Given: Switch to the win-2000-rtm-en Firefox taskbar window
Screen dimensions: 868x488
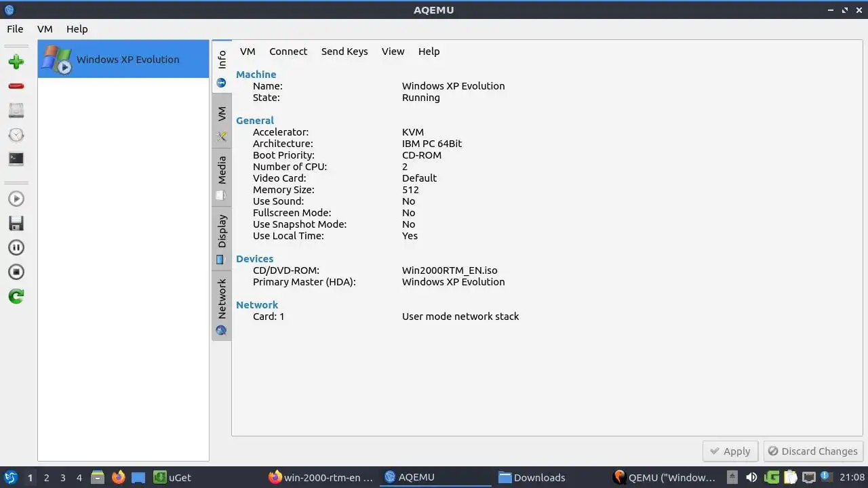Looking at the screenshot, I should pos(321,477).
